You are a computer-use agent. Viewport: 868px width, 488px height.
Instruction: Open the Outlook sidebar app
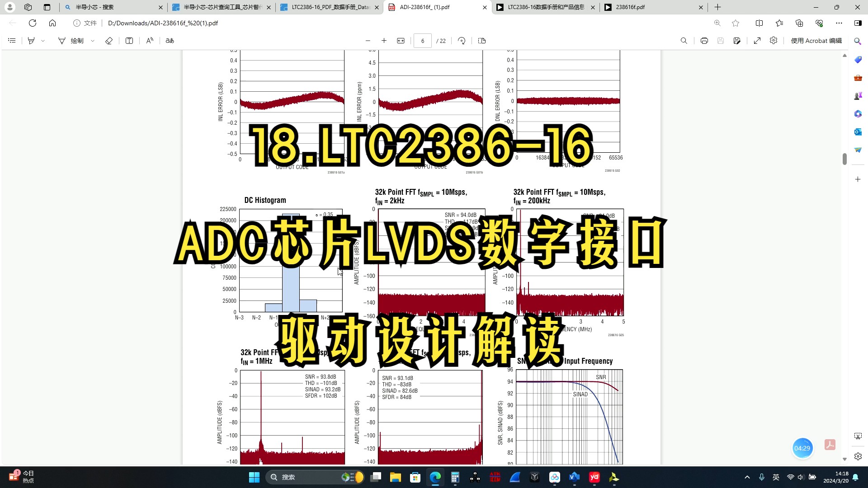point(858,132)
